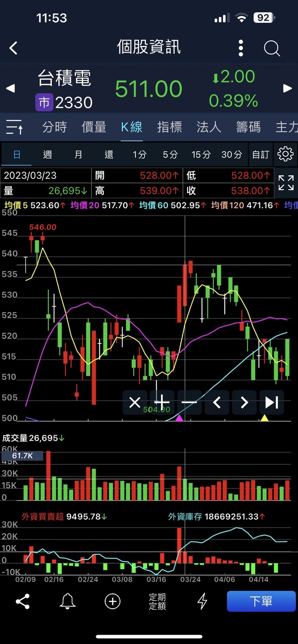Image resolution: width=298 pixels, height=644 pixels.
Task: Tap the 個股資訊 page title
Action: pos(149,48)
